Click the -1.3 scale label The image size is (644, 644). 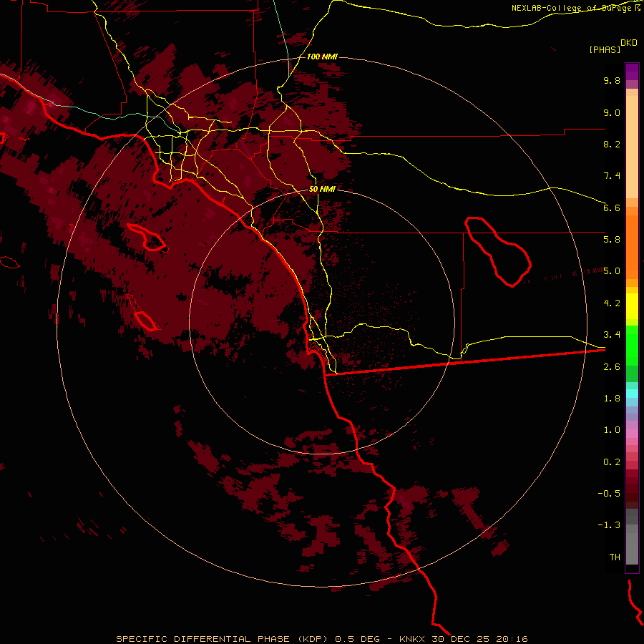609,525
